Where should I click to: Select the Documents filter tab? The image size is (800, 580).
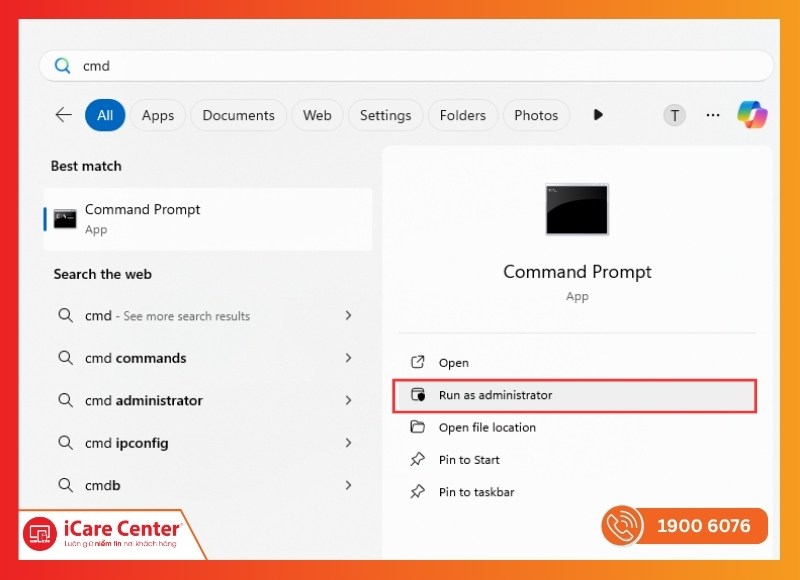pyautogui.click(x=238, y=115)
